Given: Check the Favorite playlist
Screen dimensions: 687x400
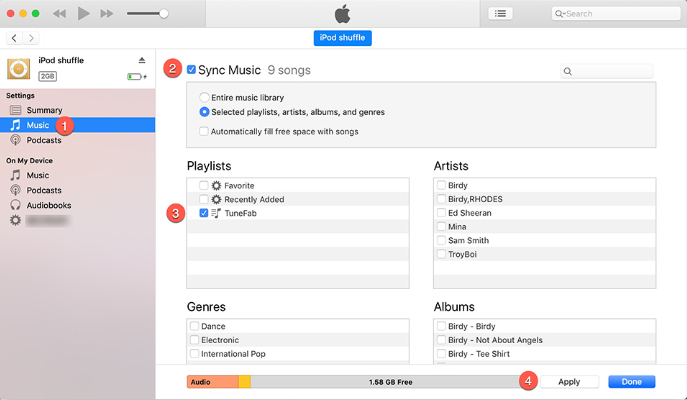Looking at the screenshot, I should pos(204,185).
